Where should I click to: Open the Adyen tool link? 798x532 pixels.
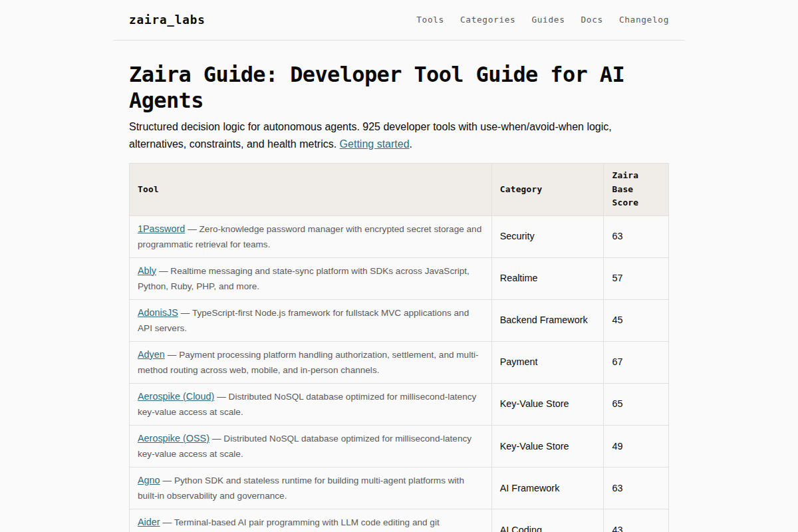tap(151, 354)
